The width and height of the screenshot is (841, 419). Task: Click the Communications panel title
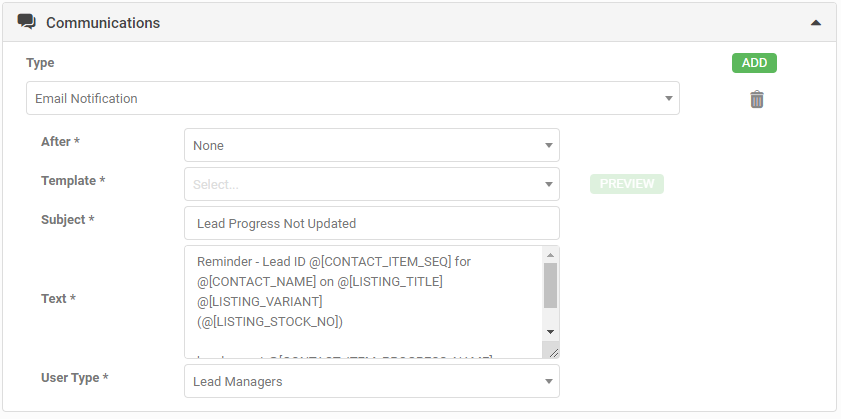point(103,22)
